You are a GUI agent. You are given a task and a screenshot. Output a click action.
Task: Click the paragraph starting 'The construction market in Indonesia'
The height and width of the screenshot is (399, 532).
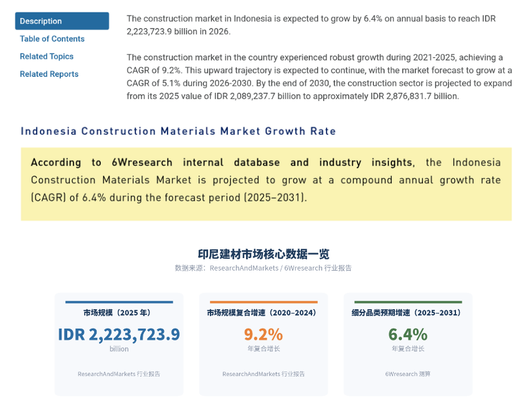click(x=311, y=25)
